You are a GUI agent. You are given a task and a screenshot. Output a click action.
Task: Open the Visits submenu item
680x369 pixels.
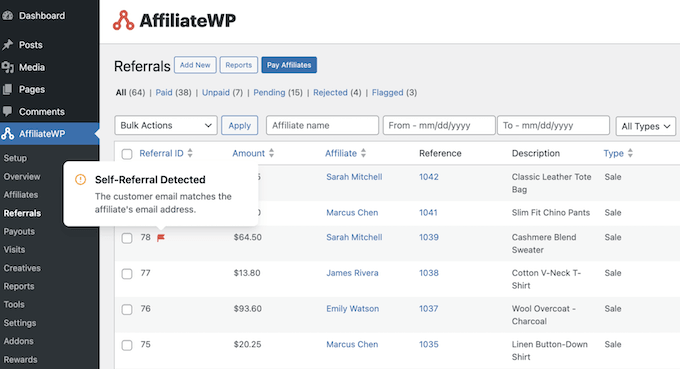coord(14,250)
